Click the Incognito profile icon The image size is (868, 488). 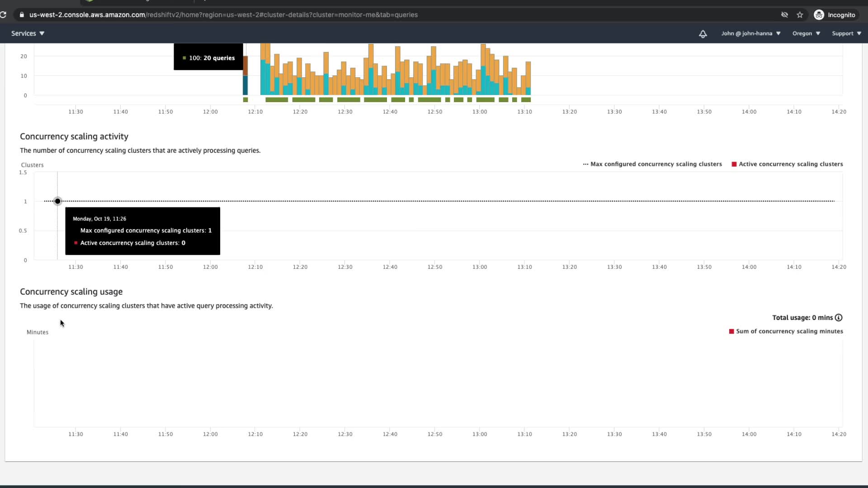[819, 15]
